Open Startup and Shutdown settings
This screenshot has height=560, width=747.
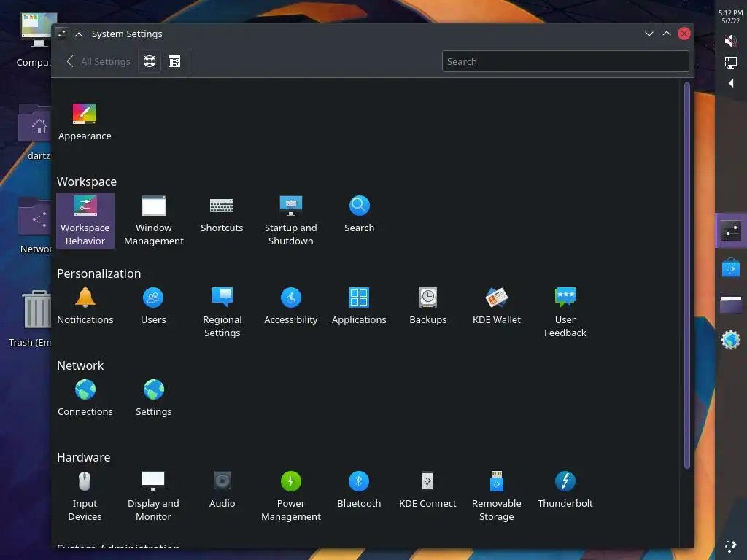[290, 220]
